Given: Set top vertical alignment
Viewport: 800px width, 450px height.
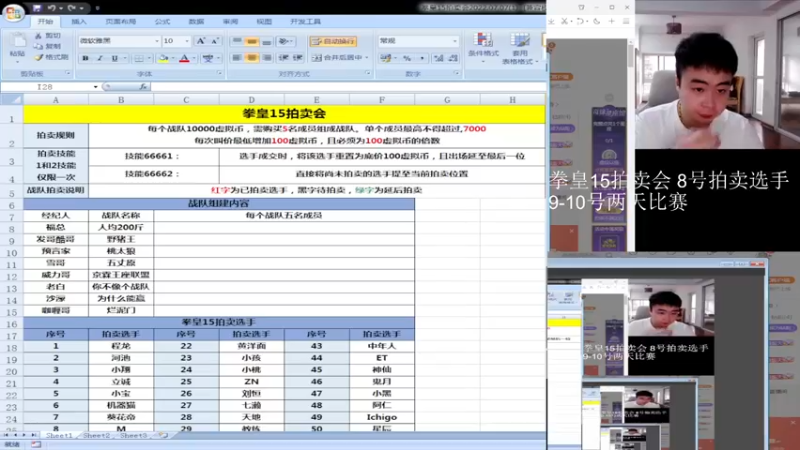Looking at the screenshot, I should pos(237,41).
